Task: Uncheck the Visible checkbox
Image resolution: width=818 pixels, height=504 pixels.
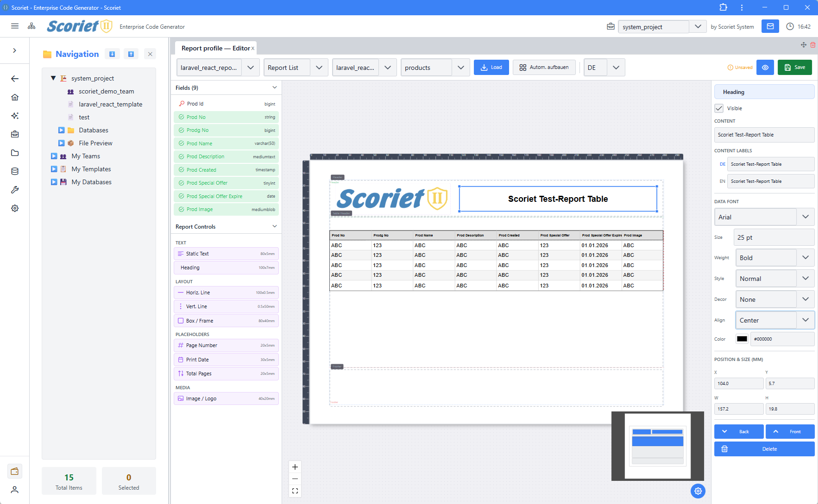Action: 719,108
